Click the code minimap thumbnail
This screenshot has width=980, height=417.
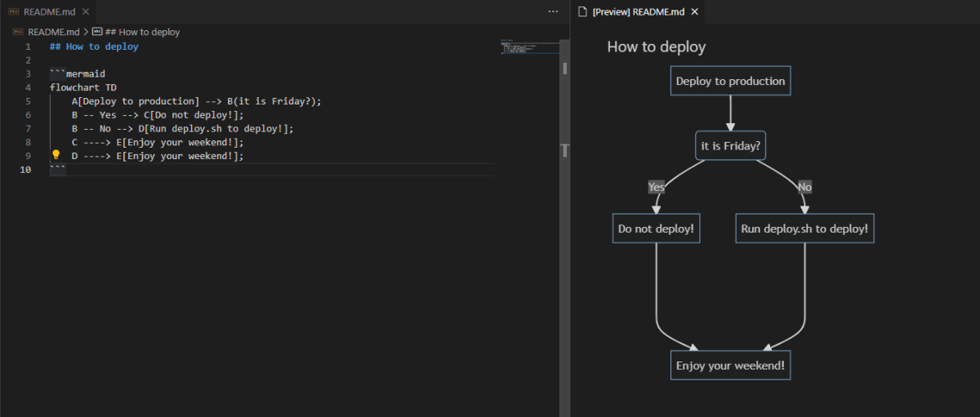coord(529,47)
